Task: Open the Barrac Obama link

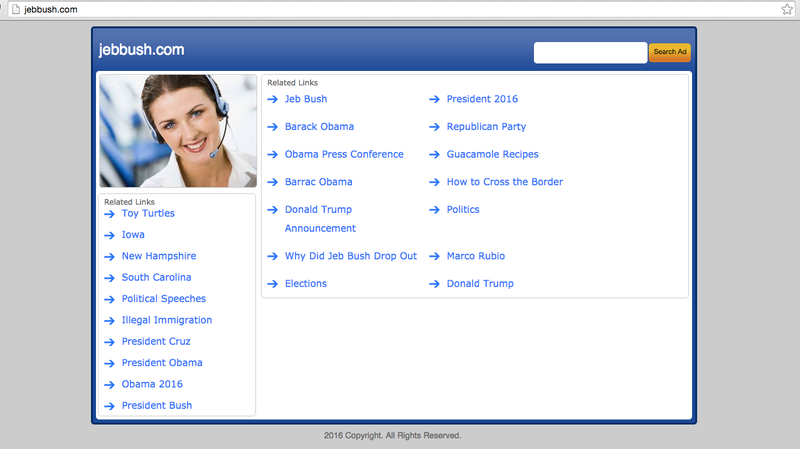Action: pos(318,182)
